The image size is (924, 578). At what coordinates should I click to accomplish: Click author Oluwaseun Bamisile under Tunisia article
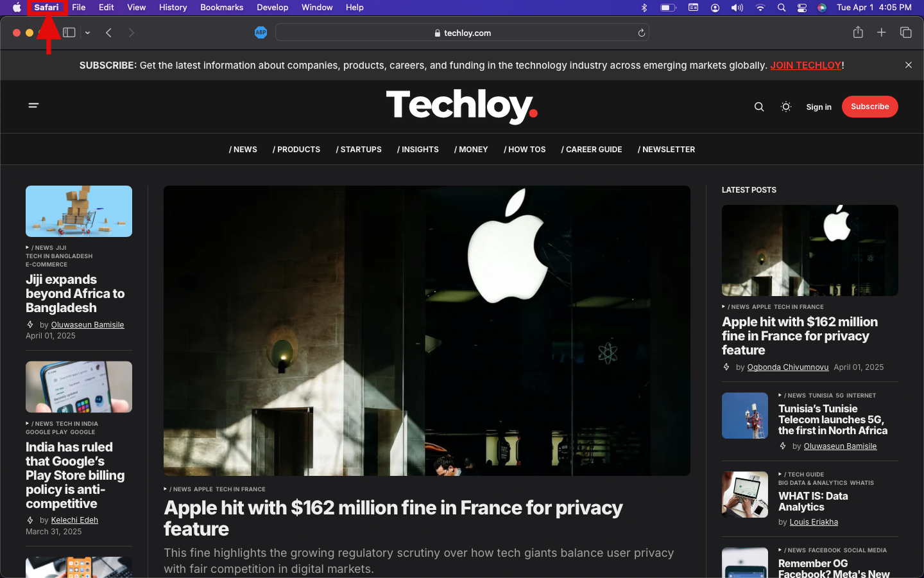(840, 446)
